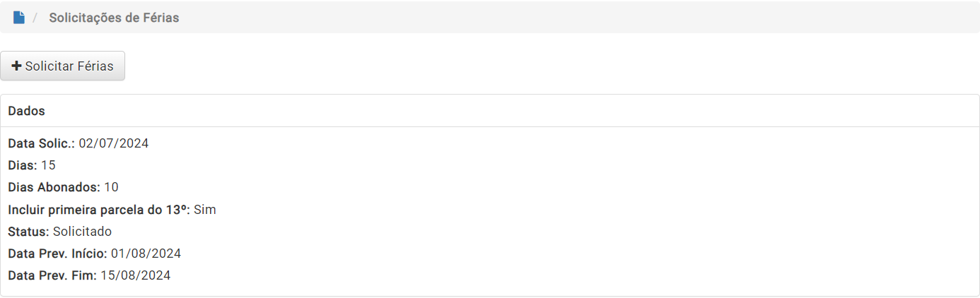Click the Dias Abonados label
Viewport: 980px width, 298px height.
pyautogui.click(x=54, y=187)
